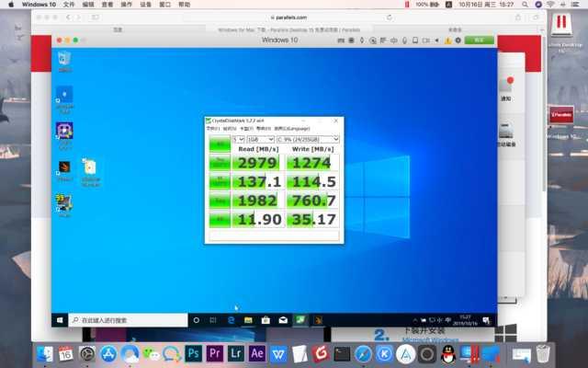
Task: Open Cortana circle icon on taskbar
Action: point(196,320)
